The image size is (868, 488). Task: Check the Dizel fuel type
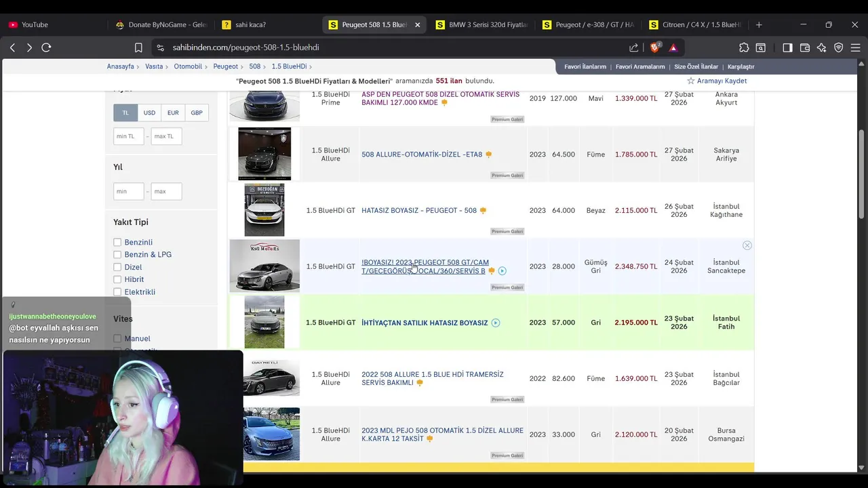[117, 267]
